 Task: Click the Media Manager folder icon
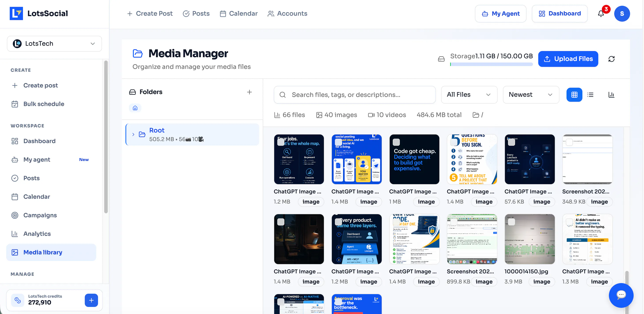[138, 53]
